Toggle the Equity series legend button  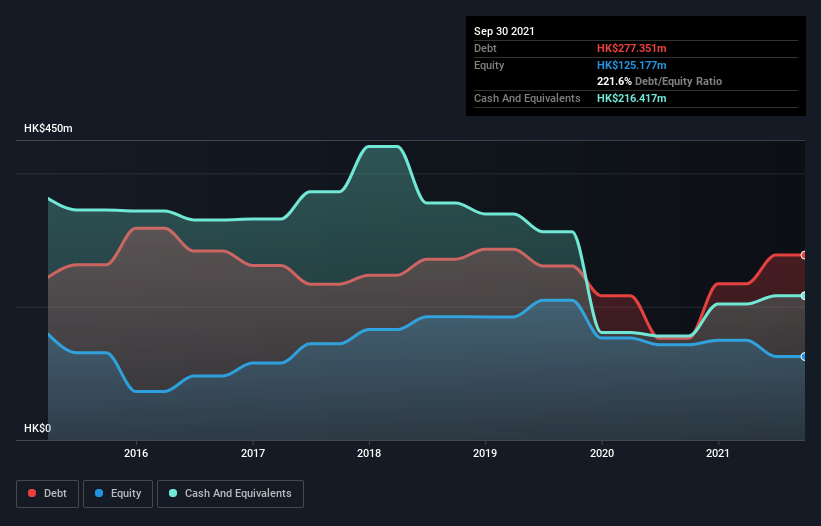(x=118, y=494)
